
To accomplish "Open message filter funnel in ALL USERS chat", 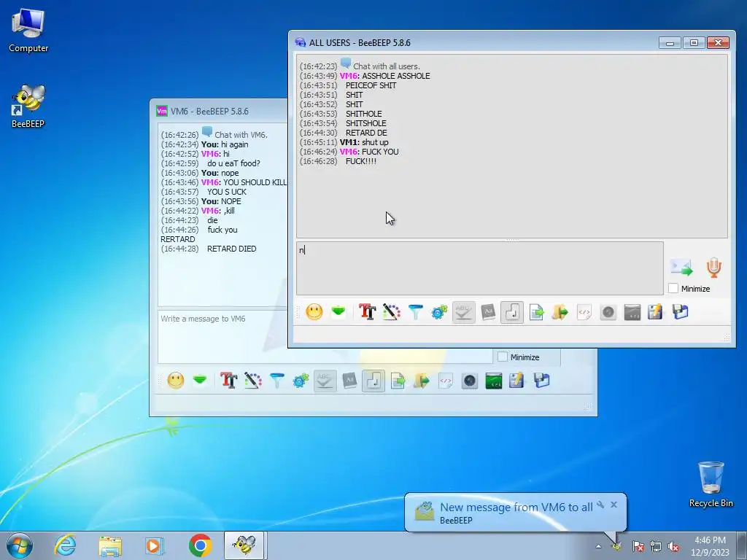I will click(x=415, y=312).
